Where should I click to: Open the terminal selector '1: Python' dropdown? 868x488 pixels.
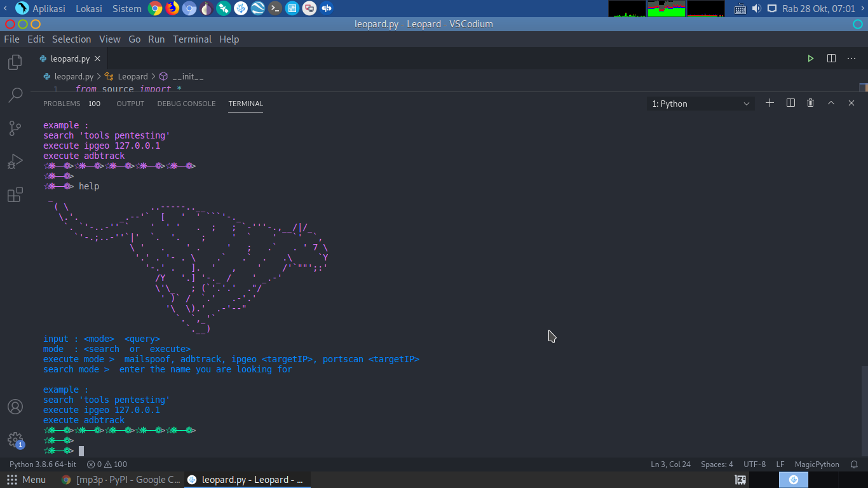click(x=701, y=104)
